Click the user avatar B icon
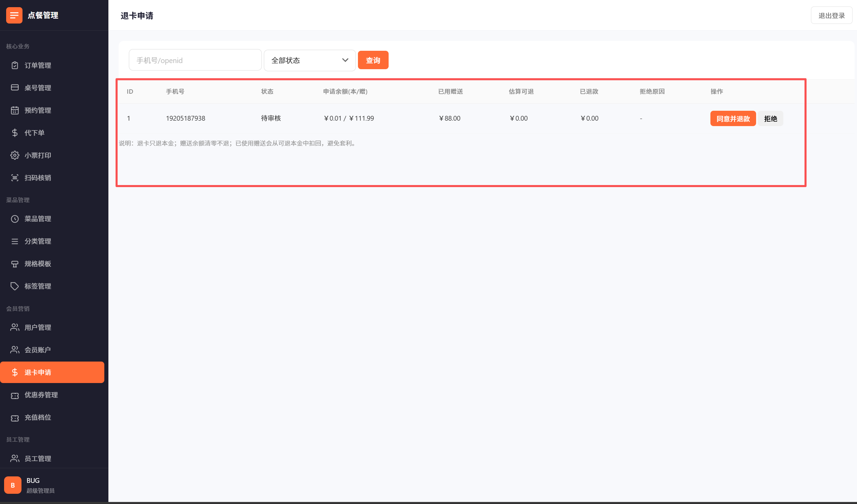 [13, 485]
